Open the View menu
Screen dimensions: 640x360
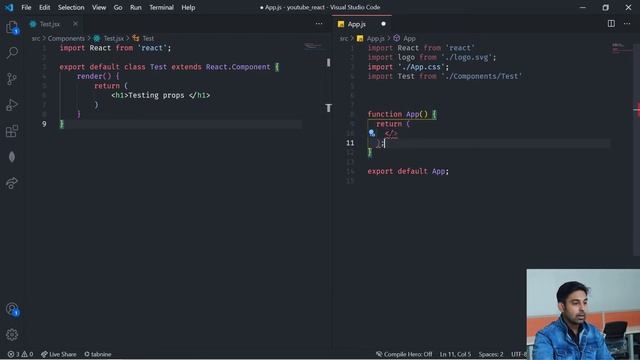pos(99,7)
